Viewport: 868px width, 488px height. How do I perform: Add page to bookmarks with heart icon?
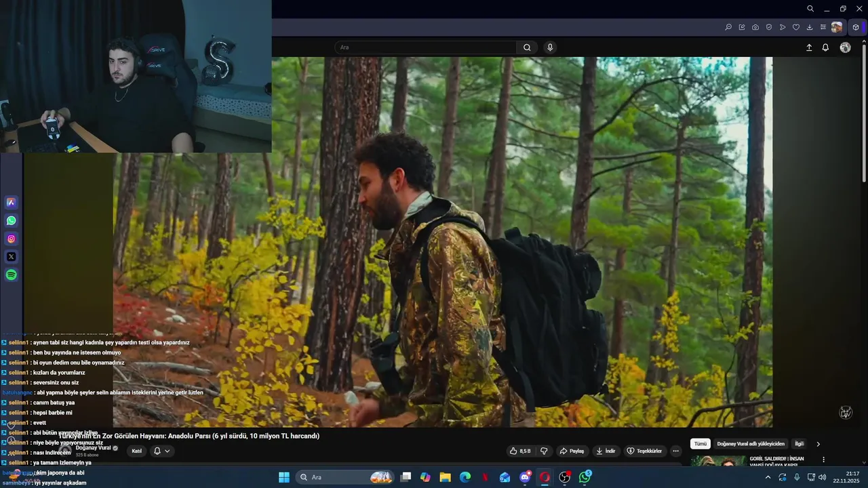coord(796,27)
